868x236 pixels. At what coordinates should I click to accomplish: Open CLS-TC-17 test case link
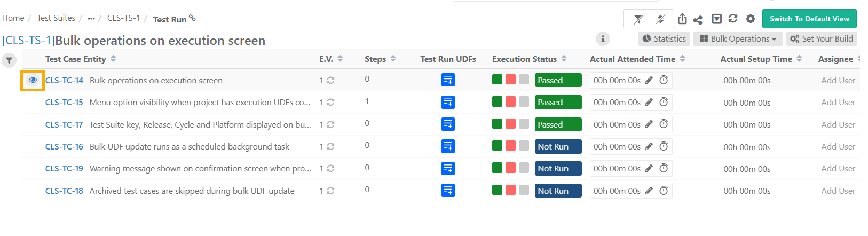click(x=64, y=124)
